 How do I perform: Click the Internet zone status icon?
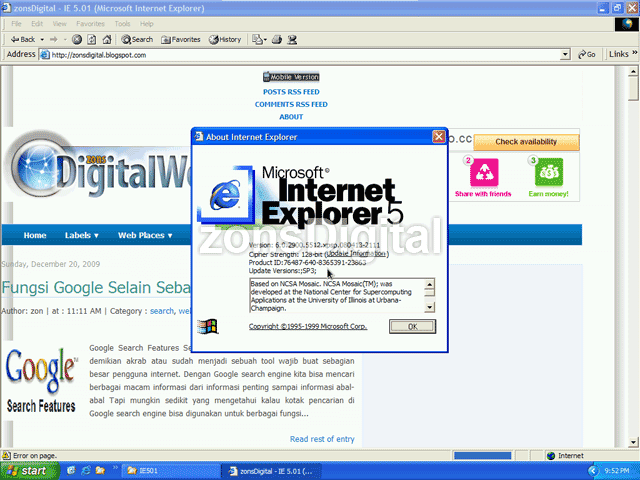(x=551, y=456)
